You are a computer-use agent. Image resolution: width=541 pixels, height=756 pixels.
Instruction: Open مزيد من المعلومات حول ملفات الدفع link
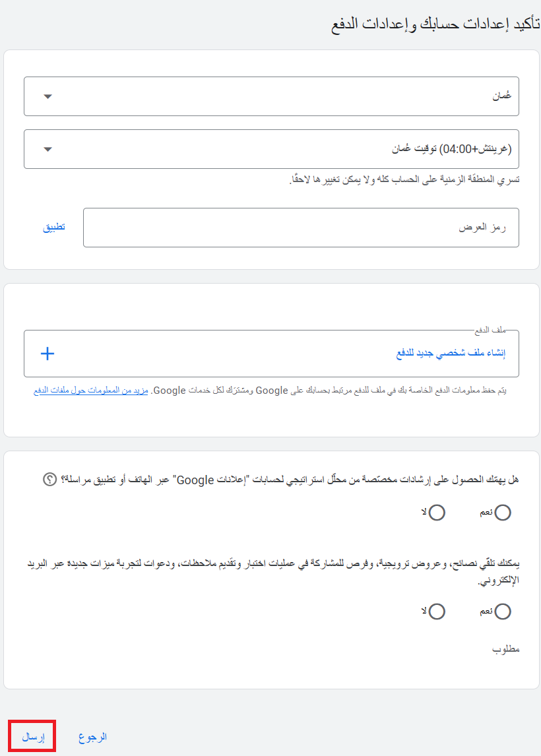coord(92,391)
